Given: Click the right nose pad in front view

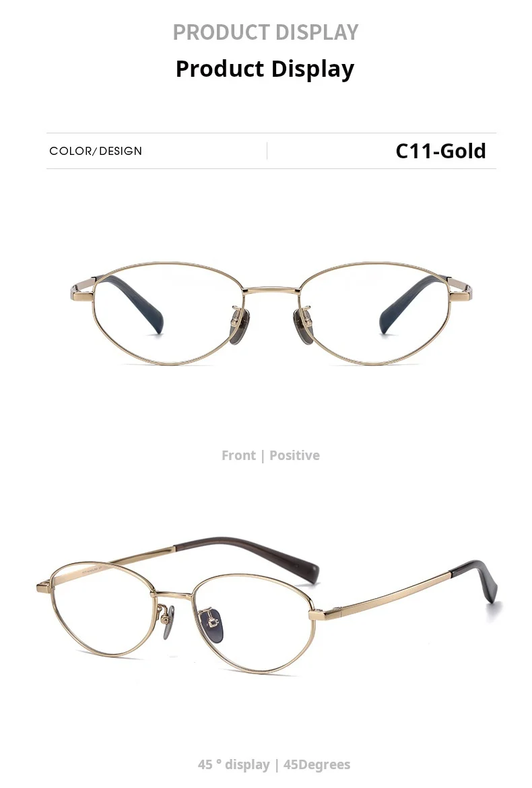Looking at the screenshot, I should [303, 325].
